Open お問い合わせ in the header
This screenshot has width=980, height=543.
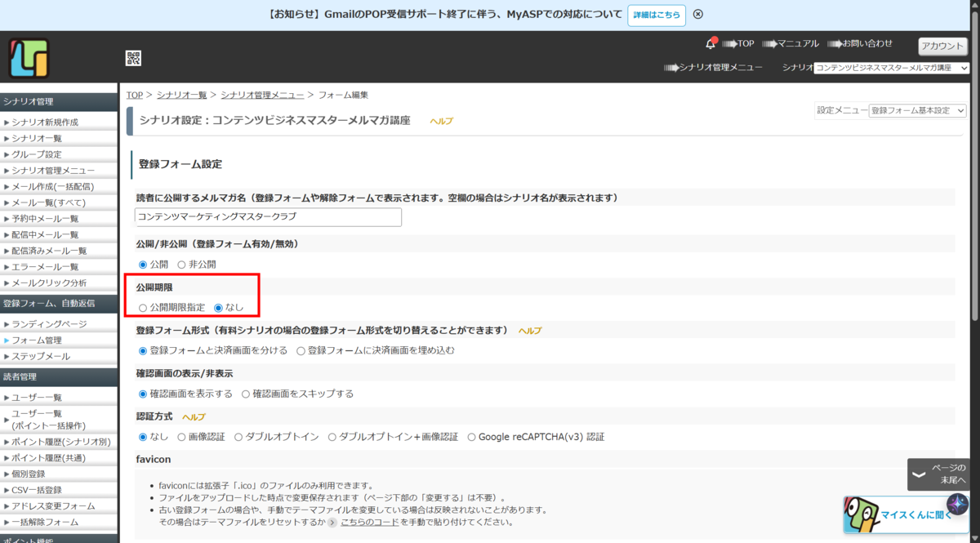coord(861,43)
